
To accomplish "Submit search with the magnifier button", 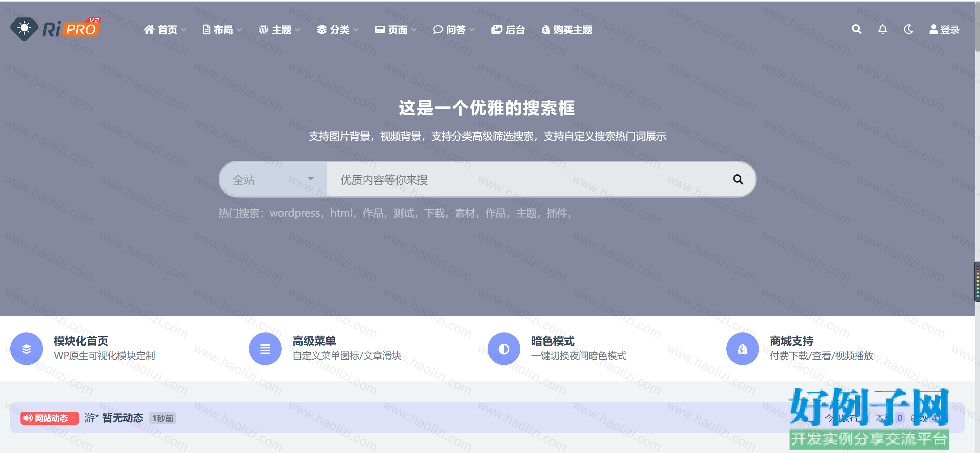I will (738, 179).
